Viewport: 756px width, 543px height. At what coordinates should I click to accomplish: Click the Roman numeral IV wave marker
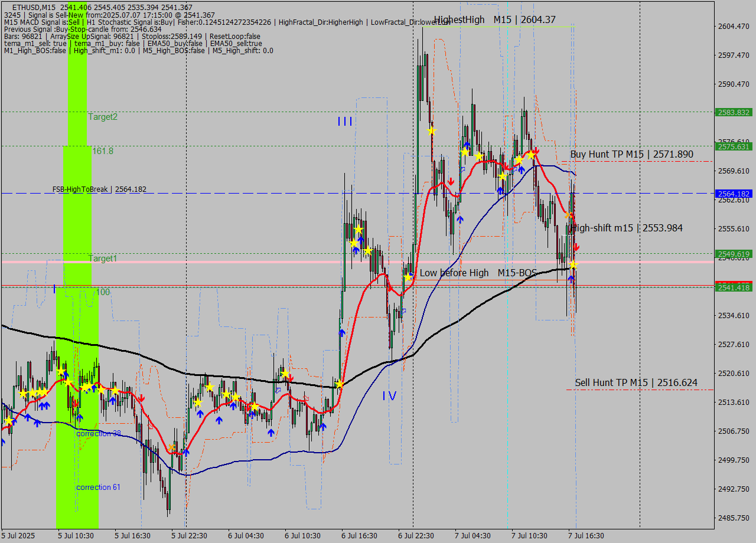tap(389, 396)
